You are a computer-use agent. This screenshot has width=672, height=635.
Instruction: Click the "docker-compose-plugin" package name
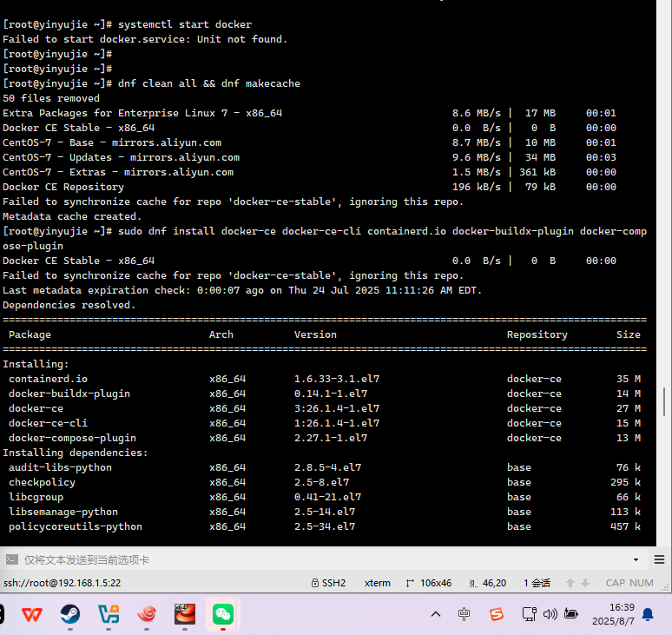click(72, 438)
